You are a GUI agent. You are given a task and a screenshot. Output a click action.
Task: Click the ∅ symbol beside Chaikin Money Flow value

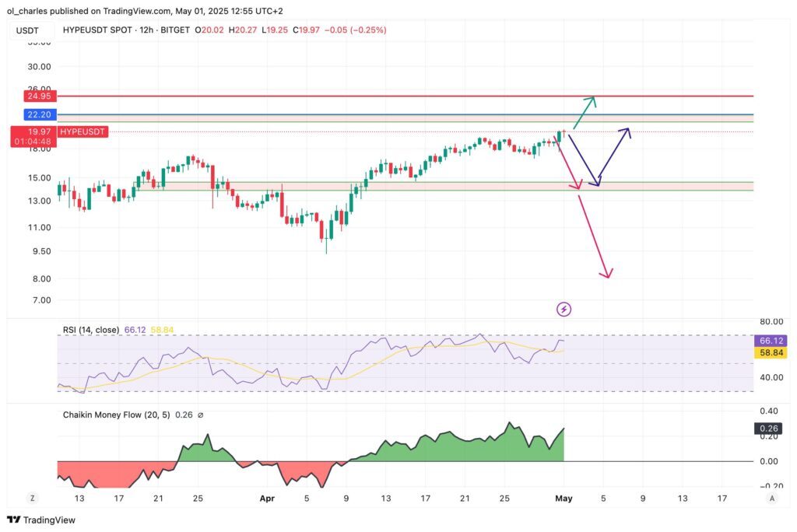click(200, 415)
